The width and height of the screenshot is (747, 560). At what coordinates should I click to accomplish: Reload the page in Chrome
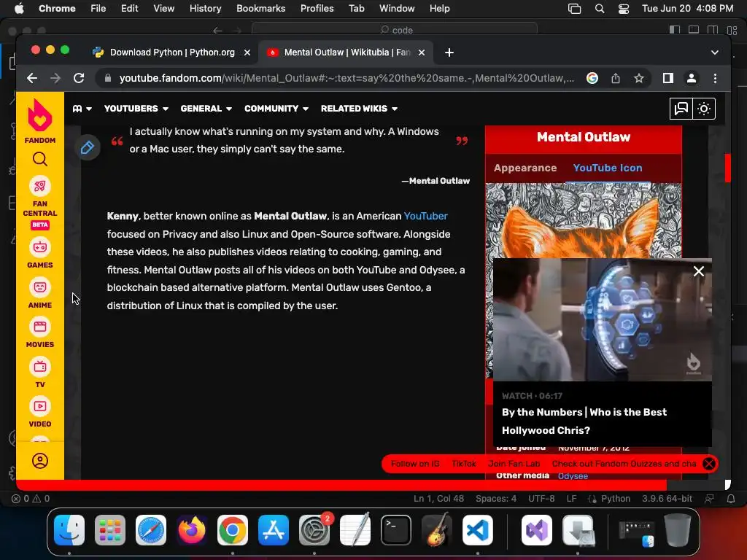[79, 78]
